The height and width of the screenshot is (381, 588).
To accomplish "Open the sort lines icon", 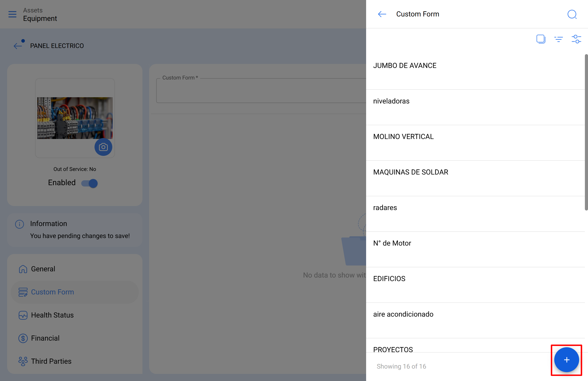I will pyautogui.click(x=558, y=39).
